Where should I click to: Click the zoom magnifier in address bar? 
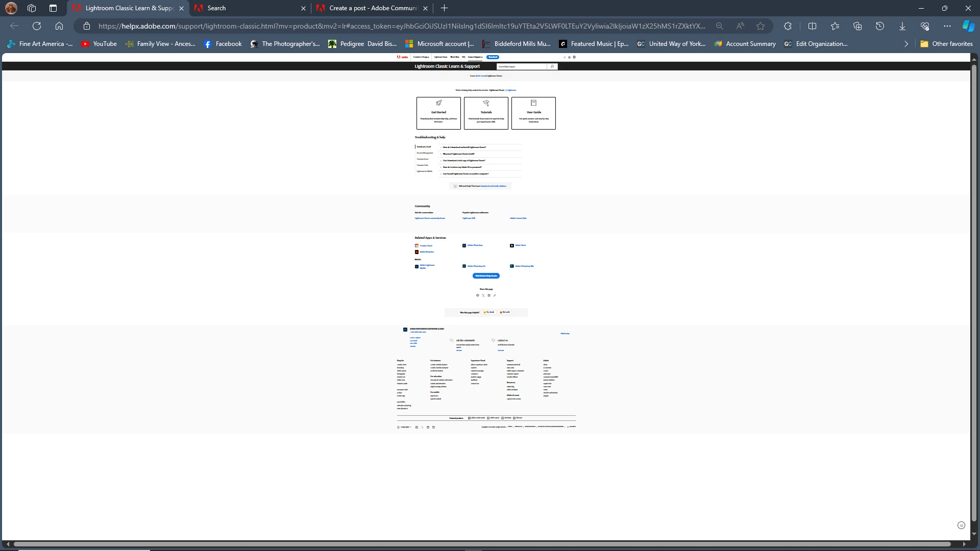point(720,26)
